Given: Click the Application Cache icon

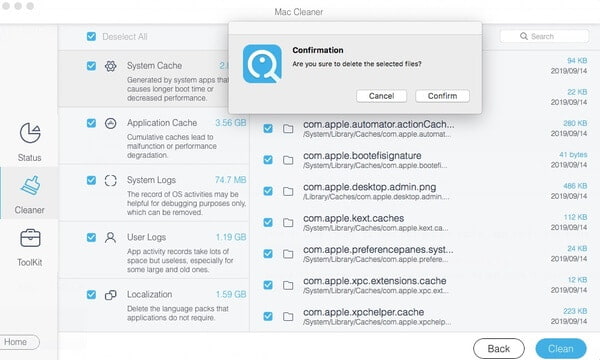Looking at the screenshot, I should [x=111, y=123].
